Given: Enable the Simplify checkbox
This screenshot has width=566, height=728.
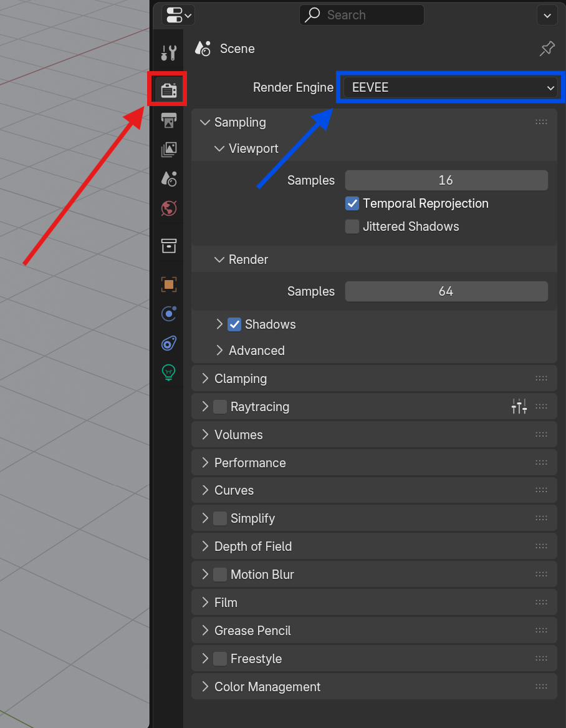Looking at the screenshot, I should tap(220, 518).
